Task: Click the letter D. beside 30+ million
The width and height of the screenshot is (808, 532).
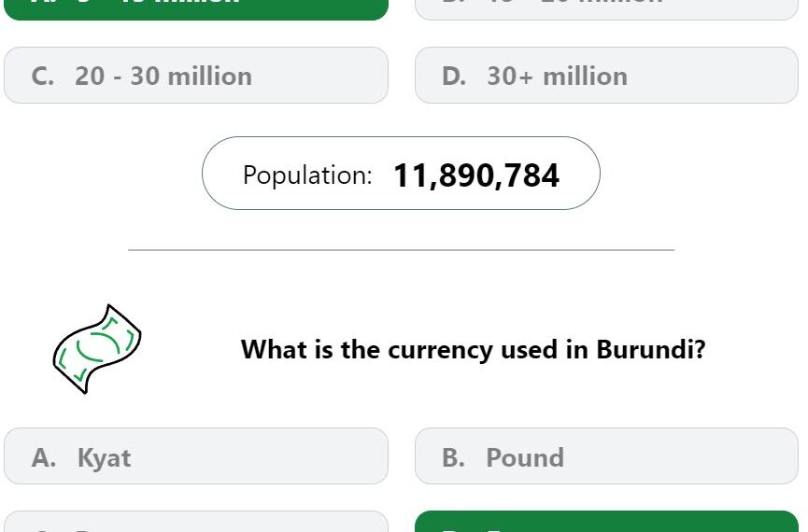Action: pos(454,77)
